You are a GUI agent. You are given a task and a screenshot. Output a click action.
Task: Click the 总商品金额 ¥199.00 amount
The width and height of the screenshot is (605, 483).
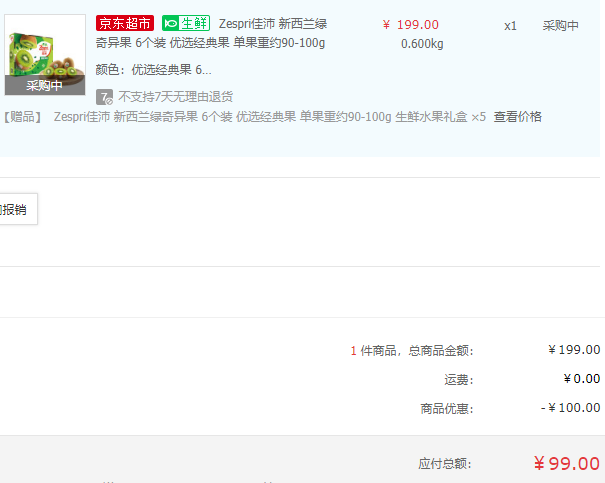[x=574, y=350]
